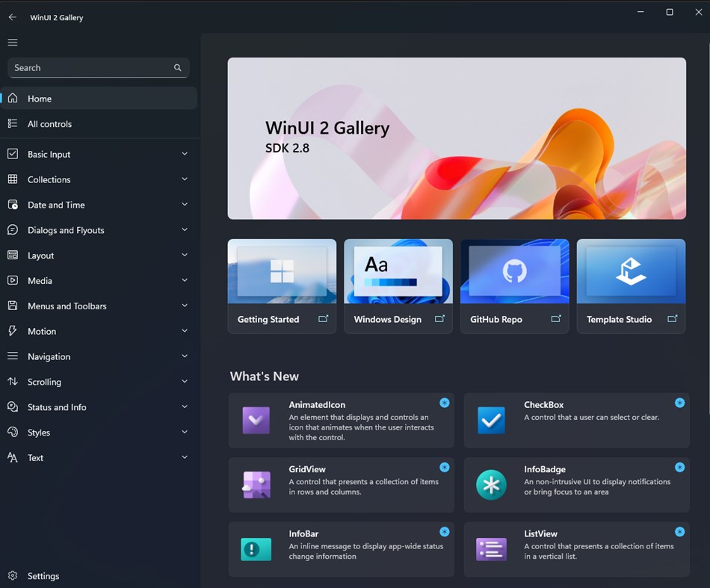Expand the Dialogs and Flyouts chevron
The height and width of the screenshot is (588, 710).
185,230
